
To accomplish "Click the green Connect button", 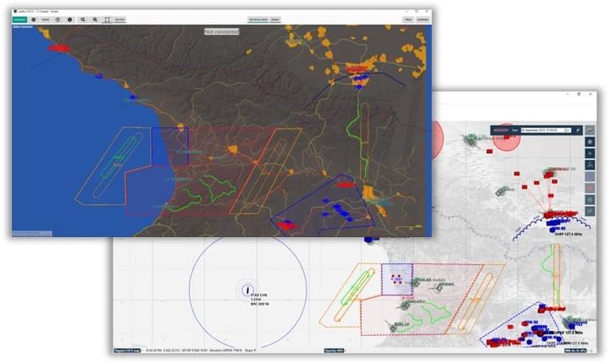I will [19, 19].
